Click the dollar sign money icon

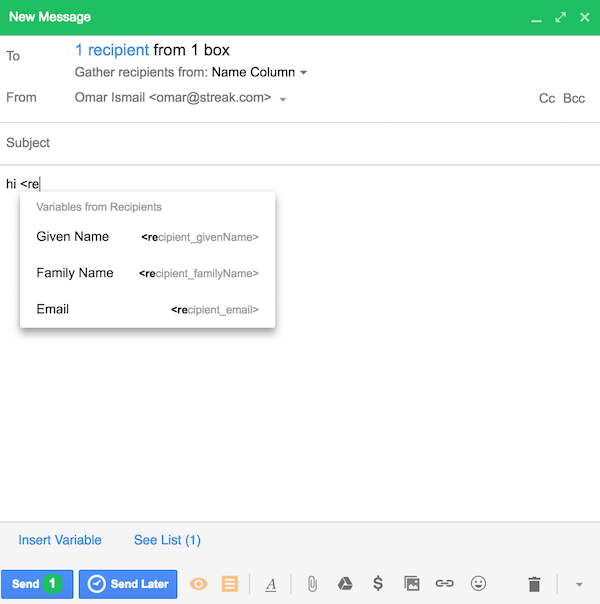[x=378, y=584]
